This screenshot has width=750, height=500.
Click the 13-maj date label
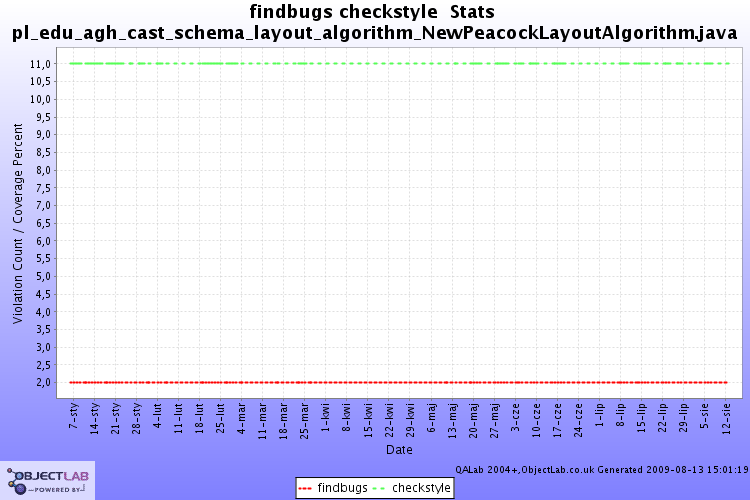[x=452, y=421]
